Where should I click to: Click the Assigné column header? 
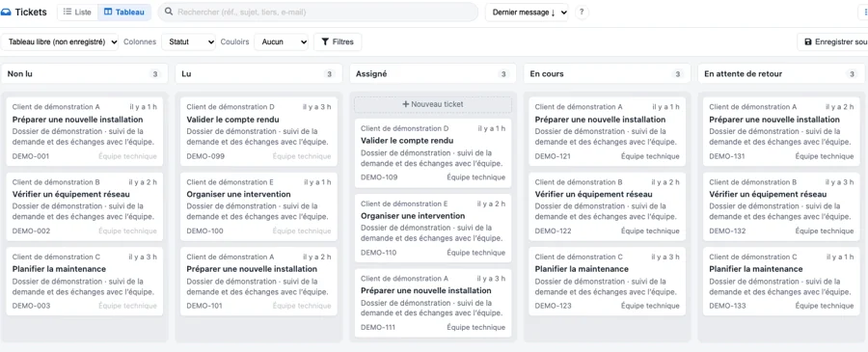point(433,73)
